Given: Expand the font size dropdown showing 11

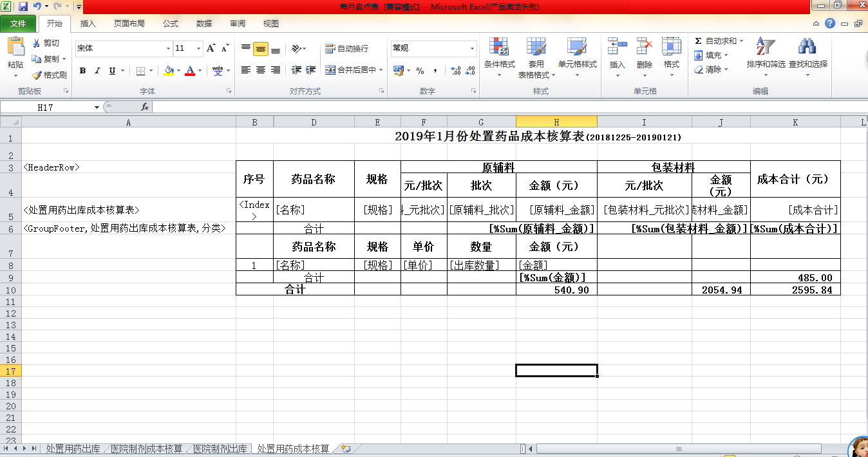Looking at the screenshot, I should pyautogui.click(x=198, y=48).
